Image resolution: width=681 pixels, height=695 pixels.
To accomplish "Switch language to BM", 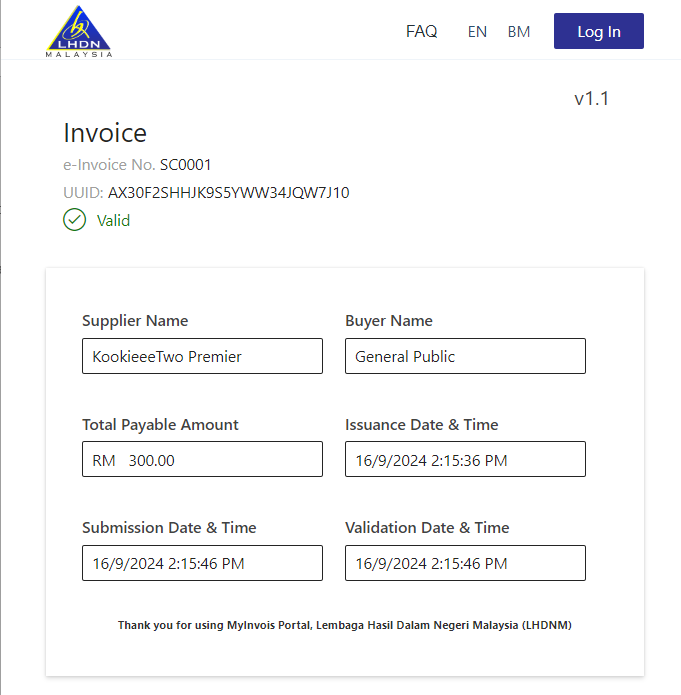I will point(519,31).
